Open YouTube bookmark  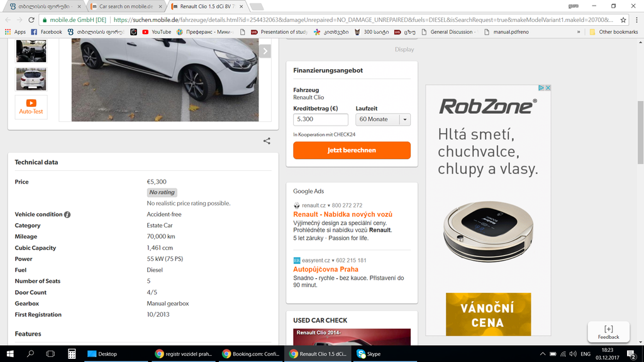point(157,31)
